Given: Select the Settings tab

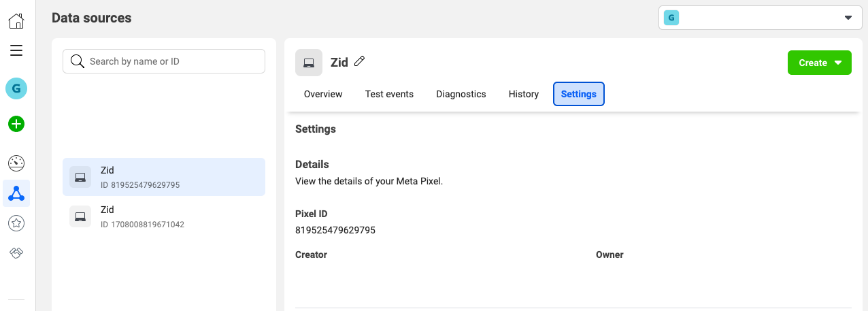Looking at the screenshot, I should click(x=579, y=94).
